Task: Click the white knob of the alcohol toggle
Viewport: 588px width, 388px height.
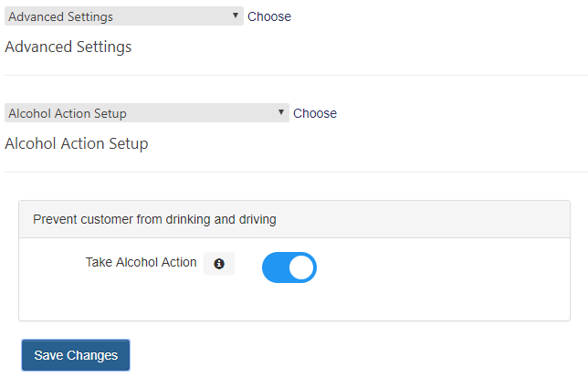Action: 301,267
